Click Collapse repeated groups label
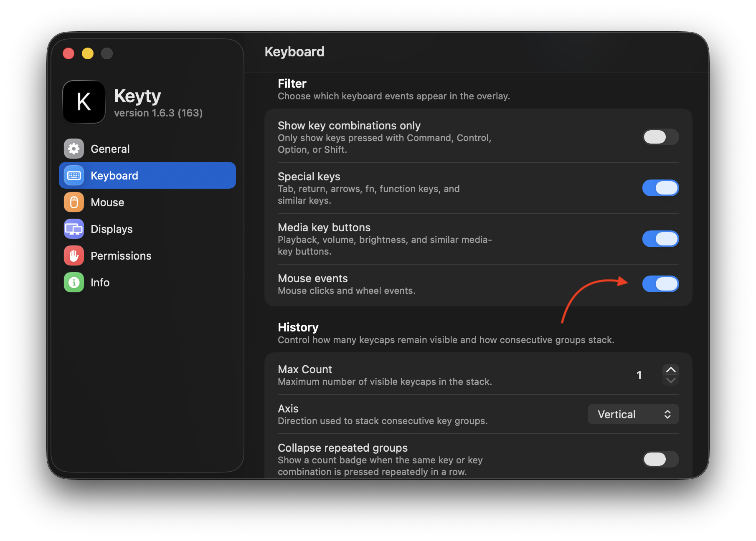Viewport: 756px width, 541px height. point(343,448)
